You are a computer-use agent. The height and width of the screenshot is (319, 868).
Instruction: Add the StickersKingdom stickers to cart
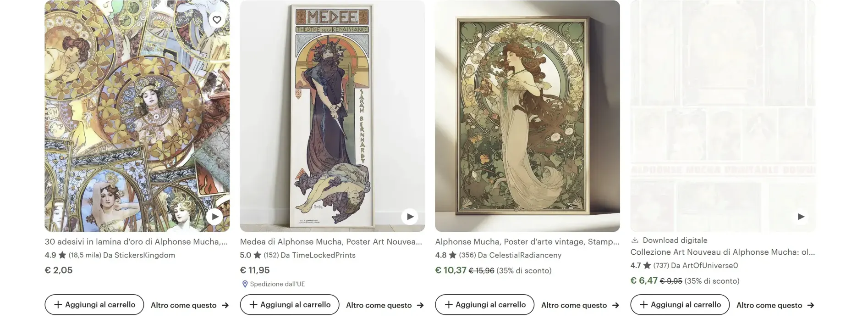(94, 305)
